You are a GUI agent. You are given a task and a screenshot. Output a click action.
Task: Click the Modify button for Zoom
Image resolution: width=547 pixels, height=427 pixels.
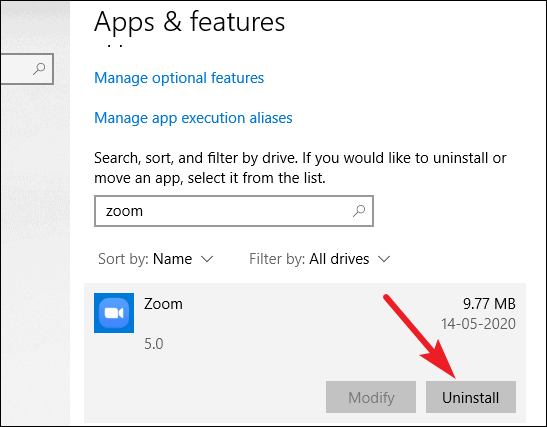pos(371,397)
